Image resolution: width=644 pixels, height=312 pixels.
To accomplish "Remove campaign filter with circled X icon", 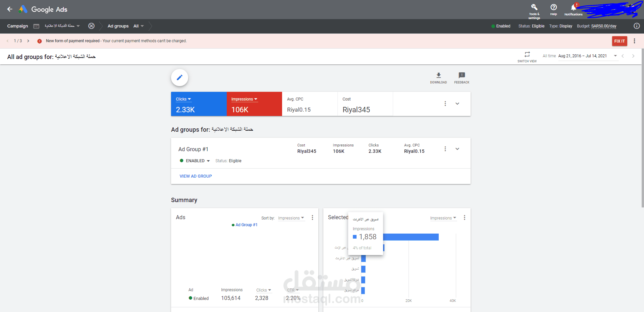I will [x=91, y=26].
